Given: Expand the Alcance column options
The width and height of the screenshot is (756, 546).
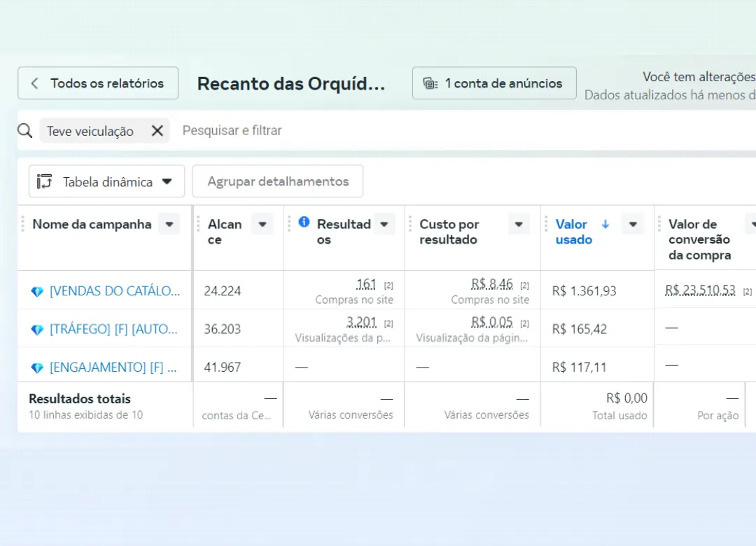Looking at the screenshot, I should pyautogui.click(x=262, y=224).
